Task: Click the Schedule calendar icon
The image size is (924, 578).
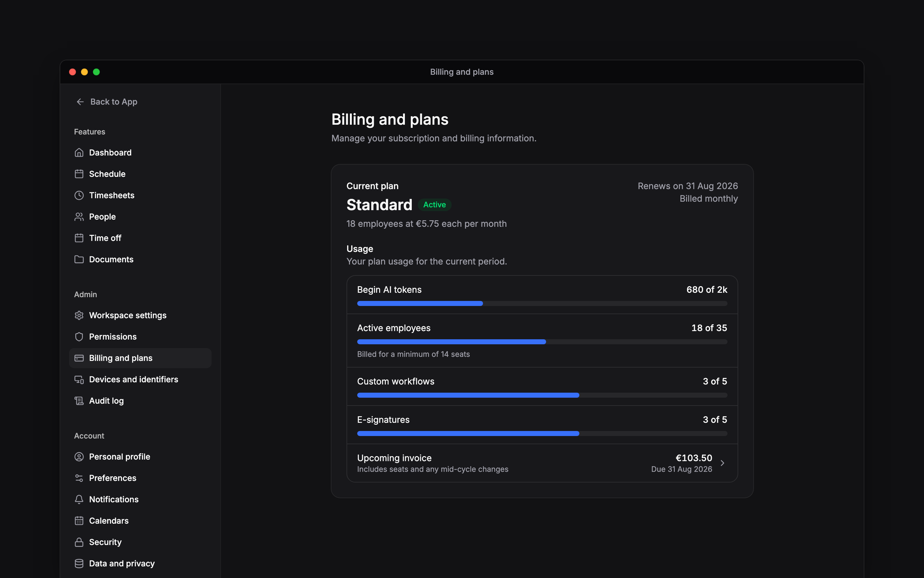Action: coord(79,174)
